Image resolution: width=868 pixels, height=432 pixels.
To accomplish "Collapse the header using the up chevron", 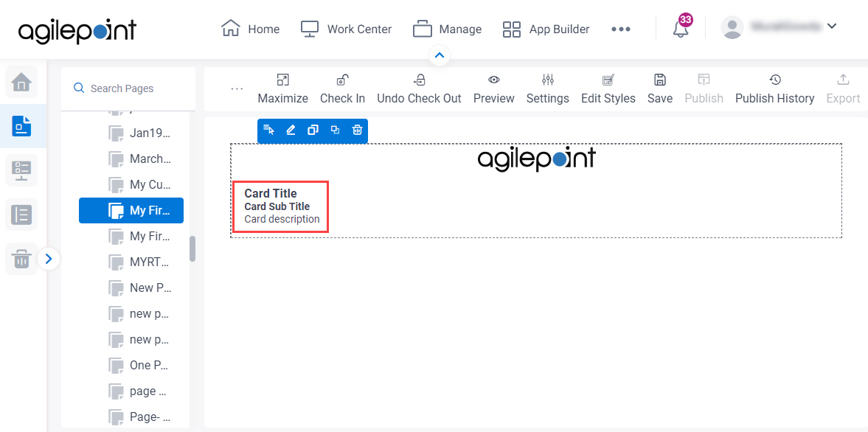I will pyautogui.click(x=440, y=55).
